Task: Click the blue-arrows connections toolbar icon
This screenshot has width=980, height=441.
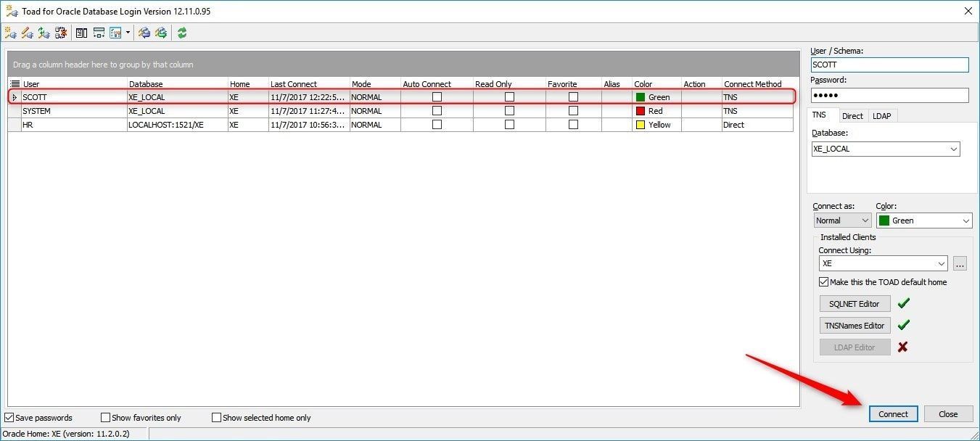Action: (x=144, y=33)
